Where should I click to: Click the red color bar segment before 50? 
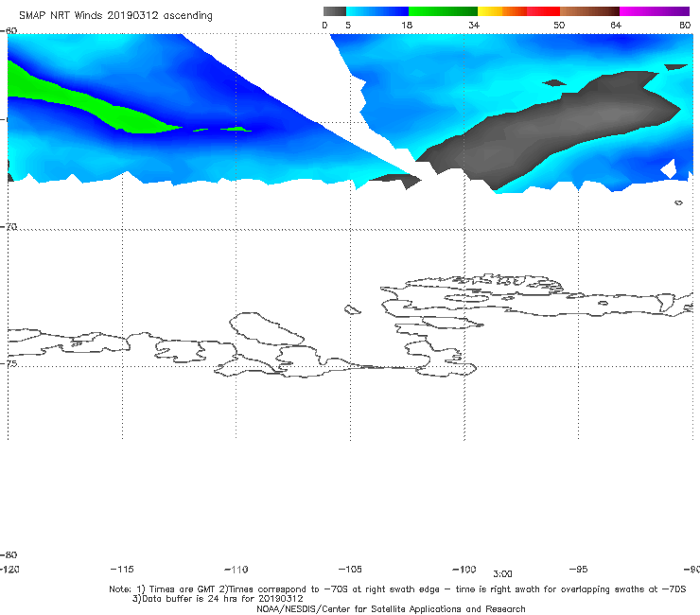point(543,11)
